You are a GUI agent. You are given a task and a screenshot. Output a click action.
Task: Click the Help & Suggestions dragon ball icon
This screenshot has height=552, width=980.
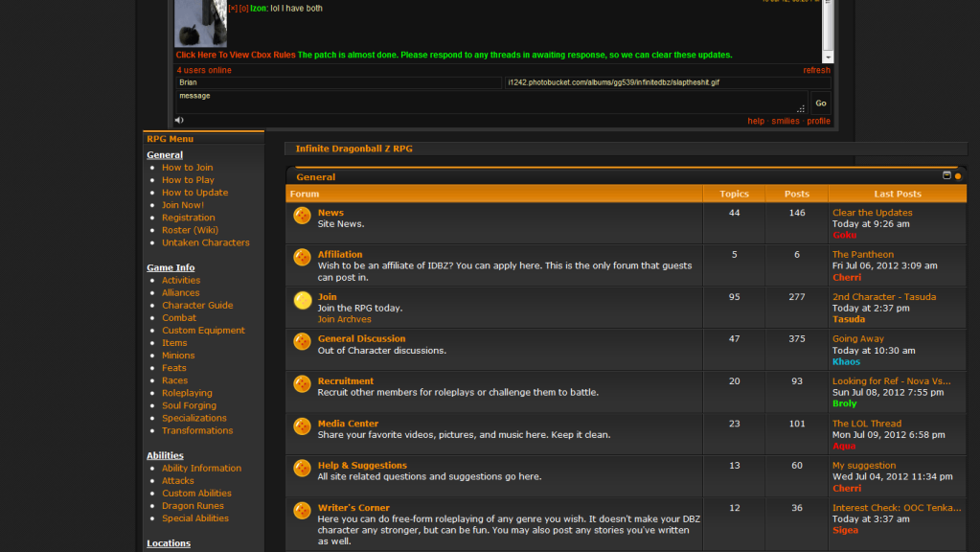point(303,469)
